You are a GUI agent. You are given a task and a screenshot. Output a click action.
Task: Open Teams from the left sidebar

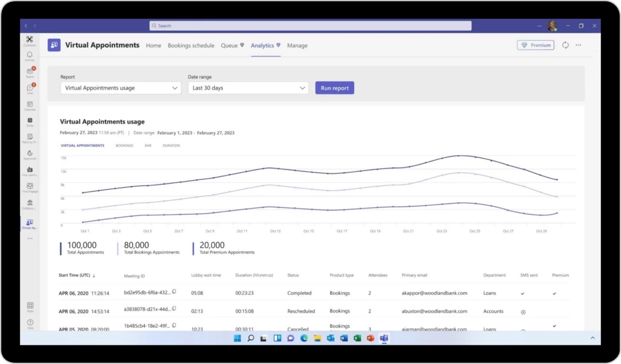(29, 71)
